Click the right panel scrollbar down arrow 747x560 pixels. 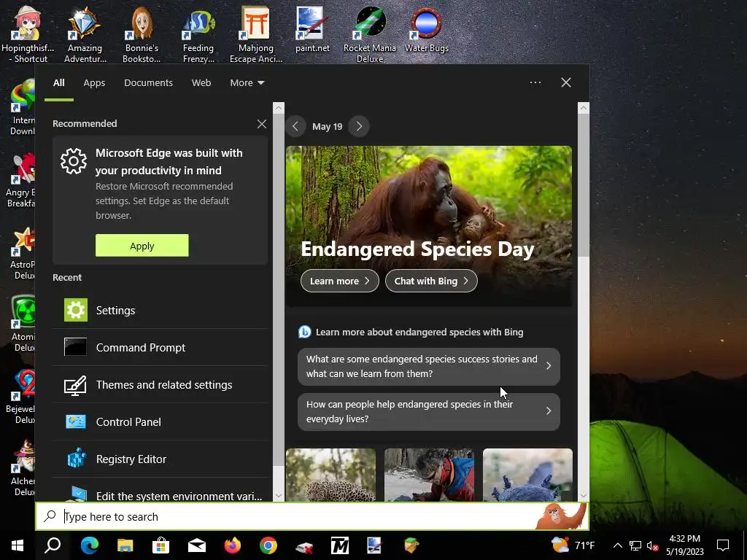(583, 496)
